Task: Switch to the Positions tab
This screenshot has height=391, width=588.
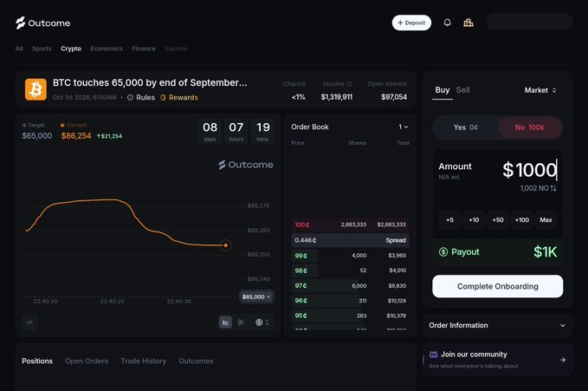Action: tap(37, 361)
